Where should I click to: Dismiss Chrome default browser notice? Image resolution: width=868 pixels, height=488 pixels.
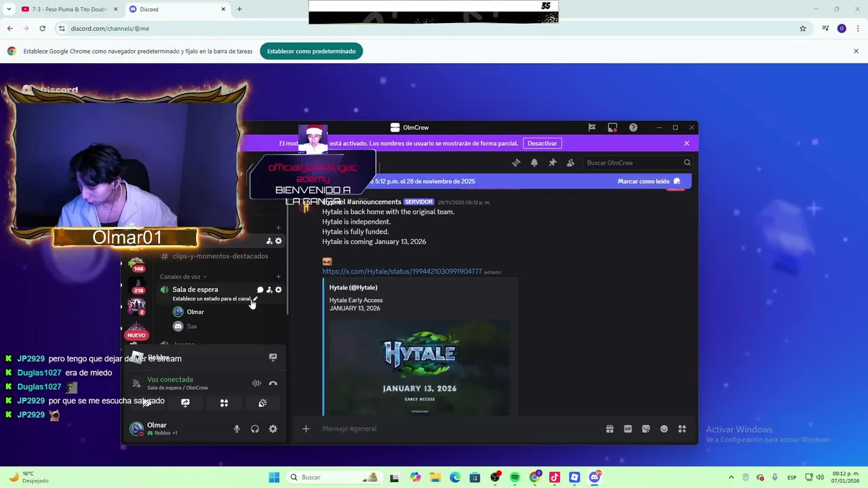(x=856, y=51)
